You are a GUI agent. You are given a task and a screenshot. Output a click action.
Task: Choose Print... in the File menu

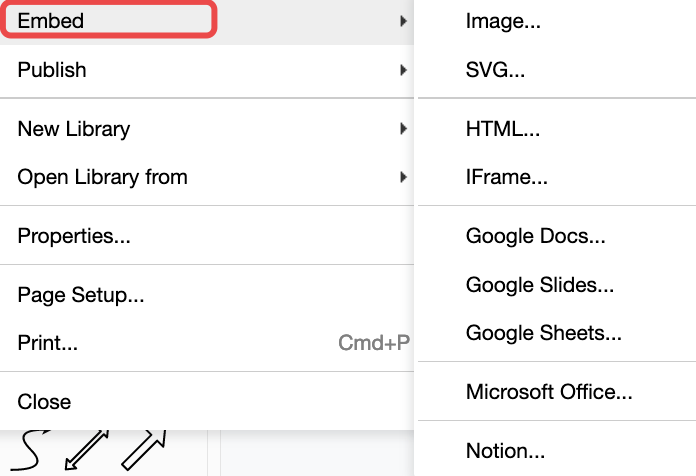click(x=48, y=343)
